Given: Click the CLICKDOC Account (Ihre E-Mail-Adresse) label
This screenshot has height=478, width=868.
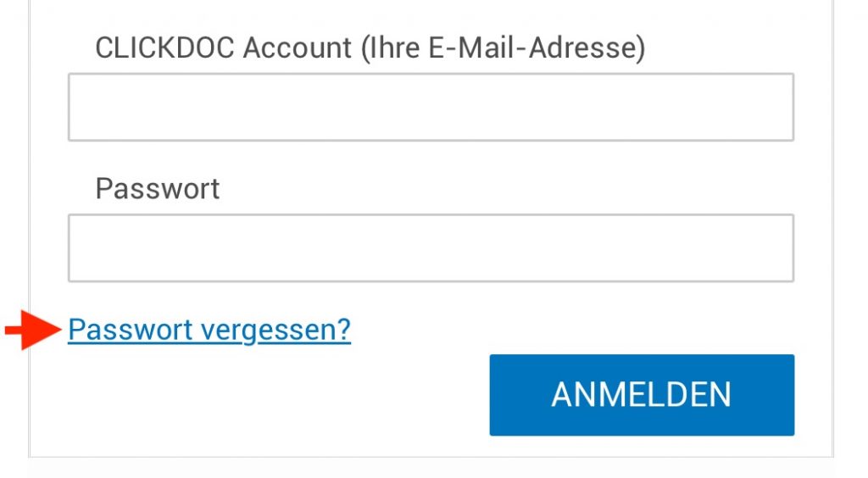Looking at the screenshot, I should coord(370,48).
